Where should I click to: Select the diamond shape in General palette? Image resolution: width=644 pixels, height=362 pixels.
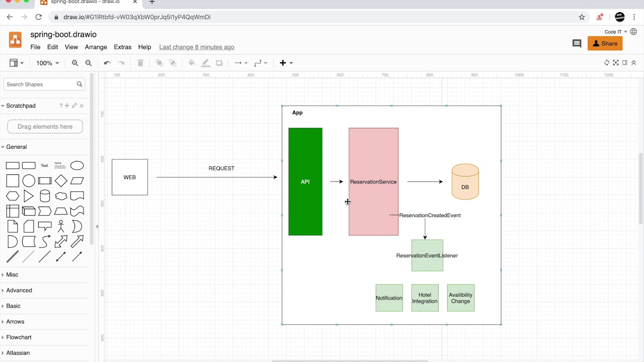[x=61, y=181]
